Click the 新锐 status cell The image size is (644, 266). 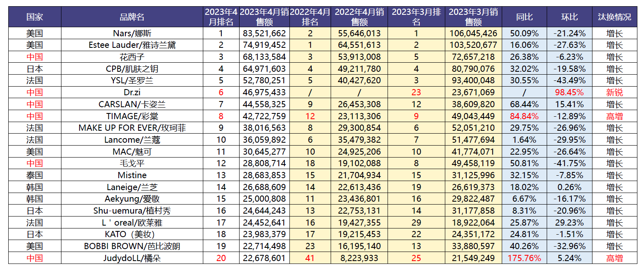click(614, 93)
